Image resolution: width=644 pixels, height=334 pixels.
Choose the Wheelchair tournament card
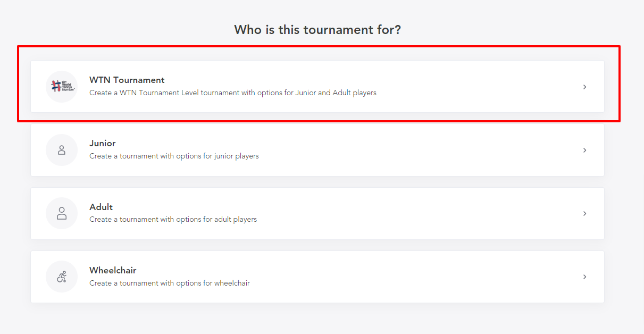pyautogui.click(x=317, y=277)
